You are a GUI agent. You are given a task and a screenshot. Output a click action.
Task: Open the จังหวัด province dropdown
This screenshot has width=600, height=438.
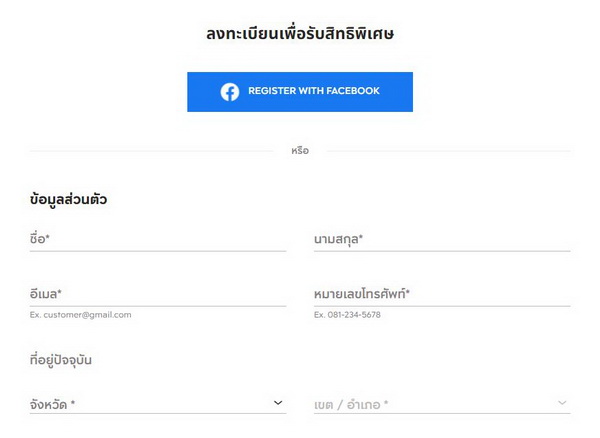coord(150,403)
